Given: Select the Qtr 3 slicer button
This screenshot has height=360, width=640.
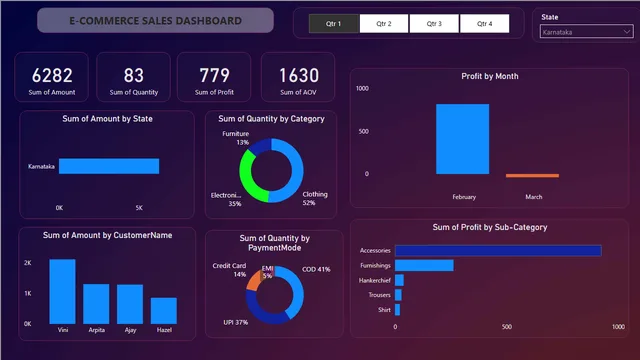Looking at the screenshot, I should tap(434, 24).
